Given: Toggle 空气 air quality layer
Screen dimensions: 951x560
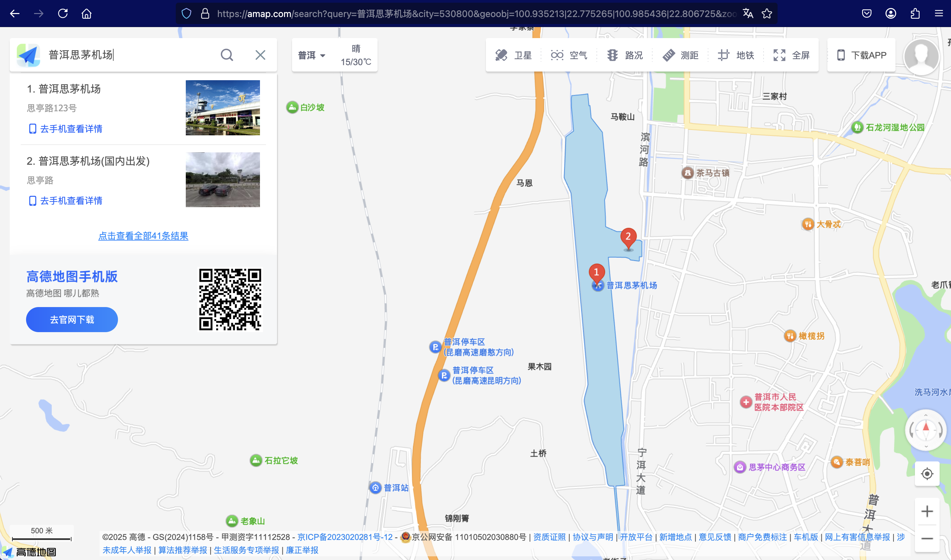Looking at the screenshot, I should pyautogui.click(x=569, y=55).
